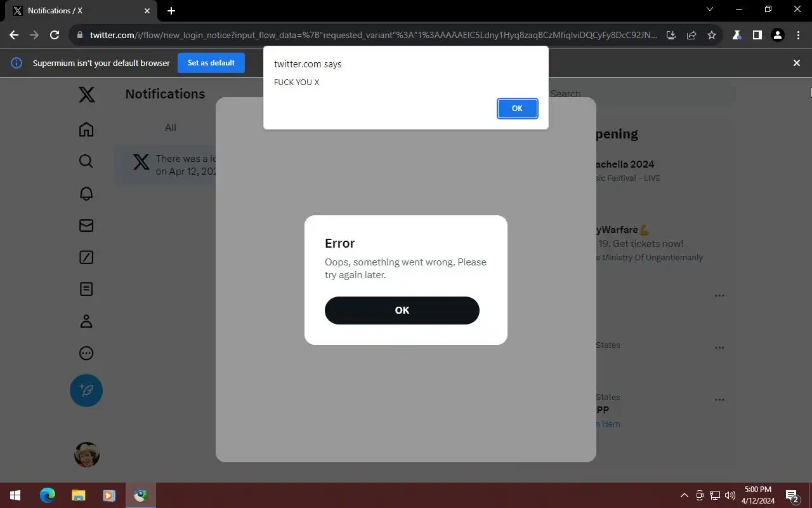The image size is (812, 508).
Task: Open More circle-dots icon in sidebar
Action: 86,353
